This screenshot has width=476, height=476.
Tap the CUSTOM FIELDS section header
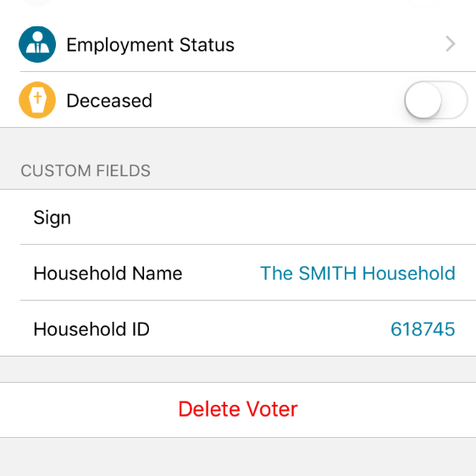[x=86, y=170]
